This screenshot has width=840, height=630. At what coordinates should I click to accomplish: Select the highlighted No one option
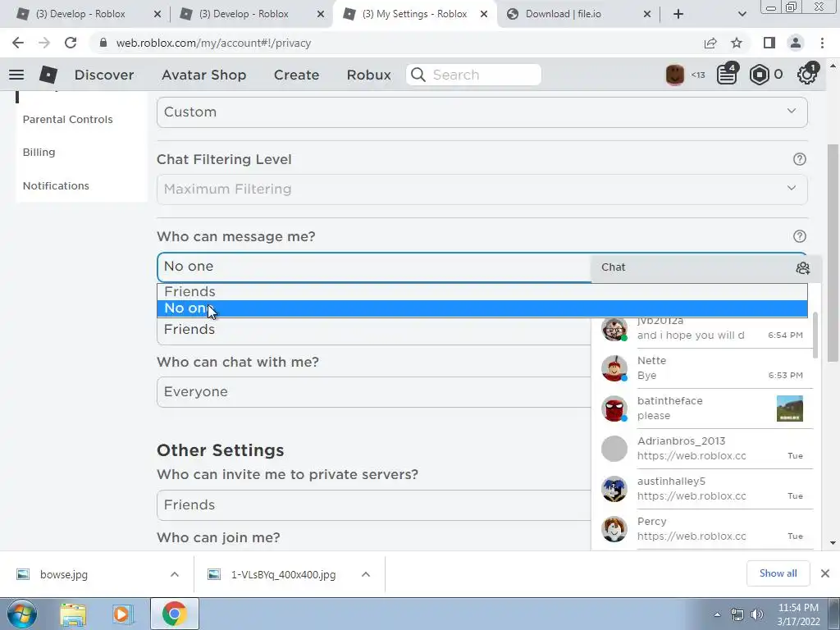coord(482,308)
